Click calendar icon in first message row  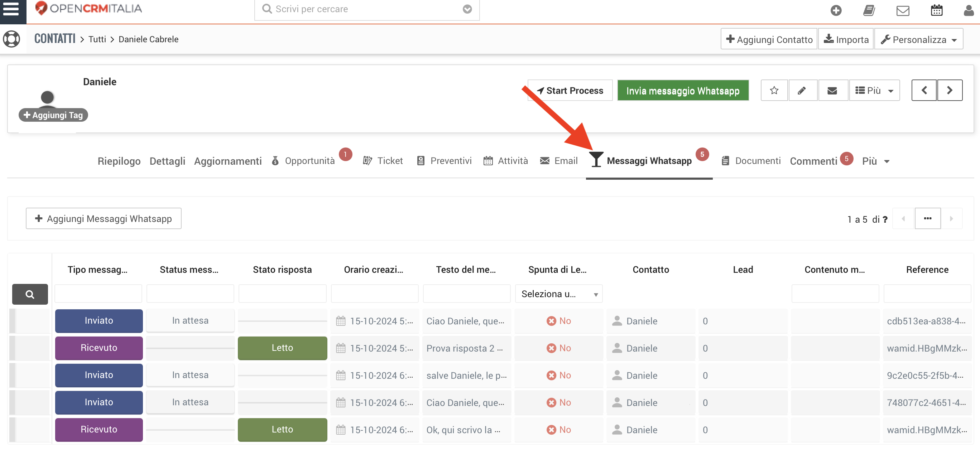click(341, 321)
